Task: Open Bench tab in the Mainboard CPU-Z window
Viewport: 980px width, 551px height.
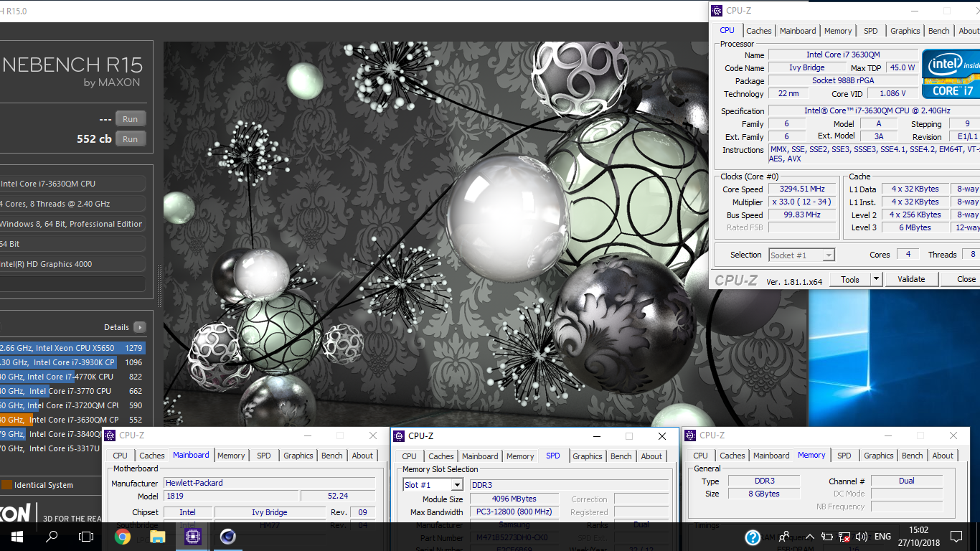Action: (331, 456)
